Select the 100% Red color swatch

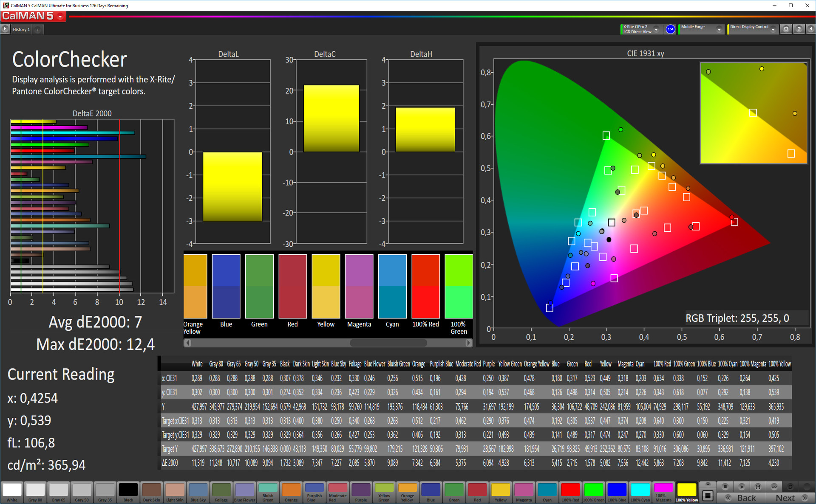[x=570, y=490]
